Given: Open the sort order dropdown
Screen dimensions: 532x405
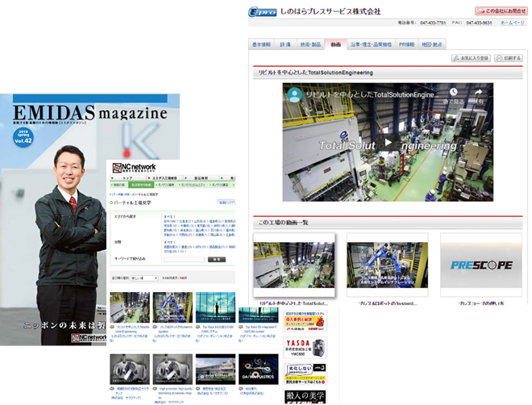Looking at the screenshot, I should pos(144,278).
